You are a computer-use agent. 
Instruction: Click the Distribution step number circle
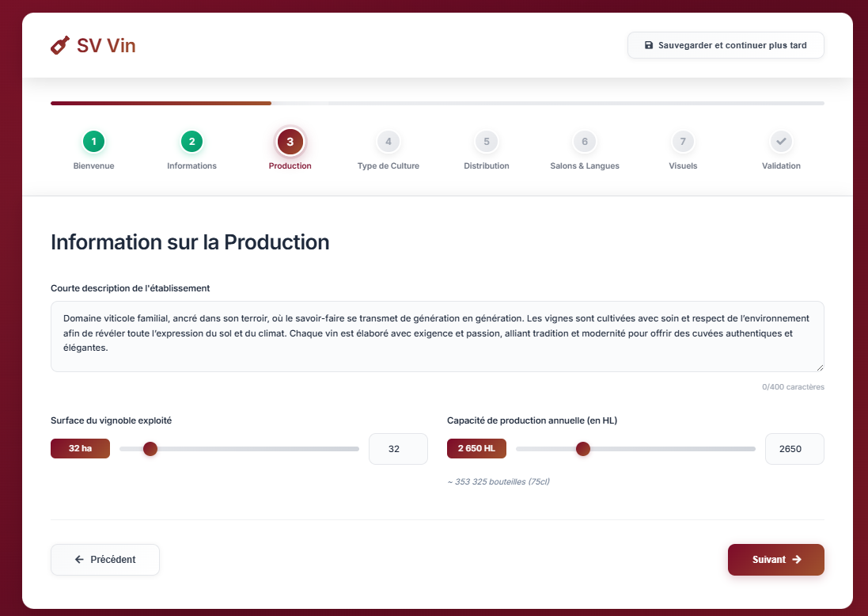click(486, 141)
